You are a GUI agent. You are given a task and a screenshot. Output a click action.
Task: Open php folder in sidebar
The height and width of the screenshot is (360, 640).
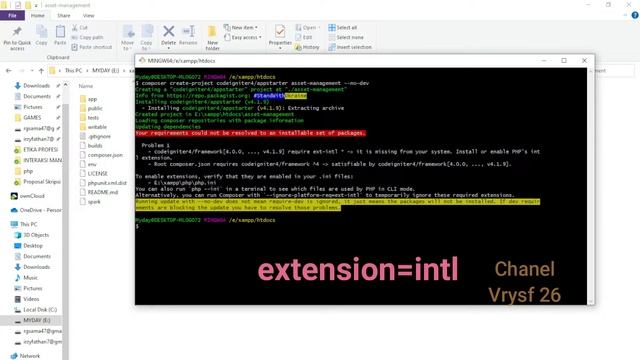[28, 171]
